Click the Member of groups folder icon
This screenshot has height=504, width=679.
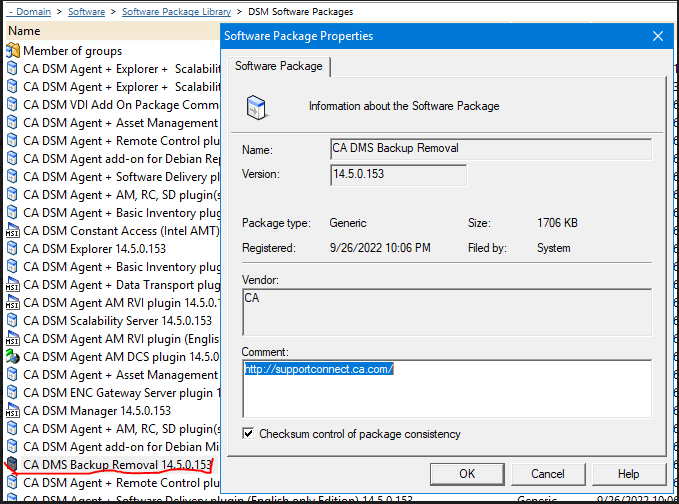[x=12, y=51]
